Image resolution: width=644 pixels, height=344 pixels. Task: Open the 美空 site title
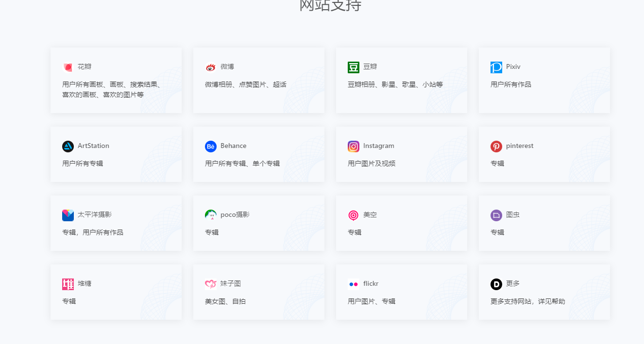click(x=370, y=214)
